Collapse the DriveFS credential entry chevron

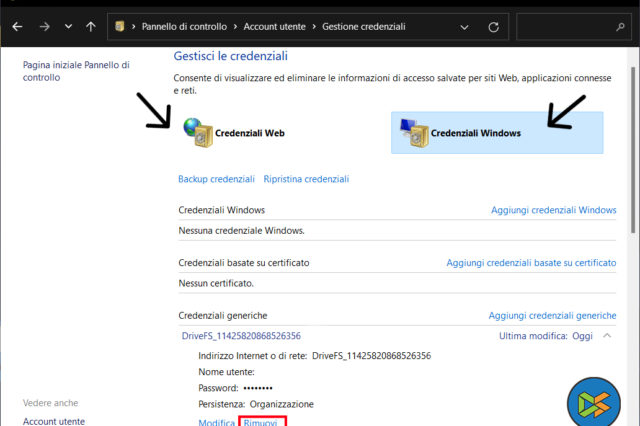coord(607,336)
